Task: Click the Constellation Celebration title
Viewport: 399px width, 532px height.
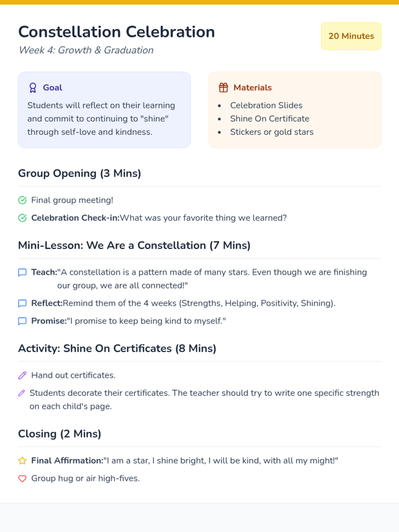Action: 116,32
